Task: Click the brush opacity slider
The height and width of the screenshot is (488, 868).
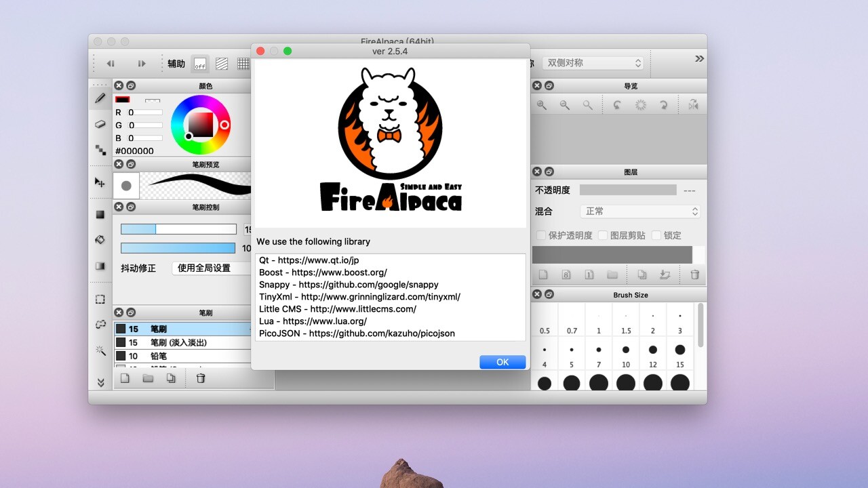Action: pyautogui.click(x=178, y=248)
